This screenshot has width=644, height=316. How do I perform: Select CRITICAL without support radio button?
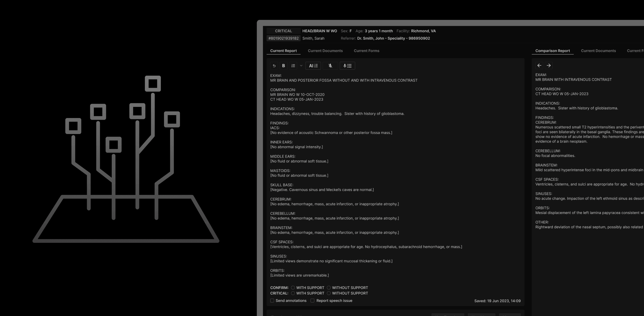tap(329, 293)
